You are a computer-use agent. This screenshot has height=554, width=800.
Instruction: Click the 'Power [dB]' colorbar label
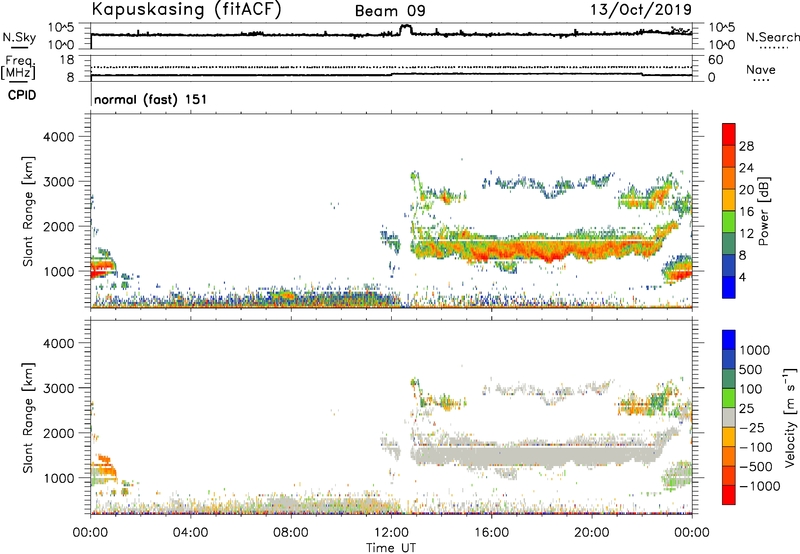coord(763,211)
